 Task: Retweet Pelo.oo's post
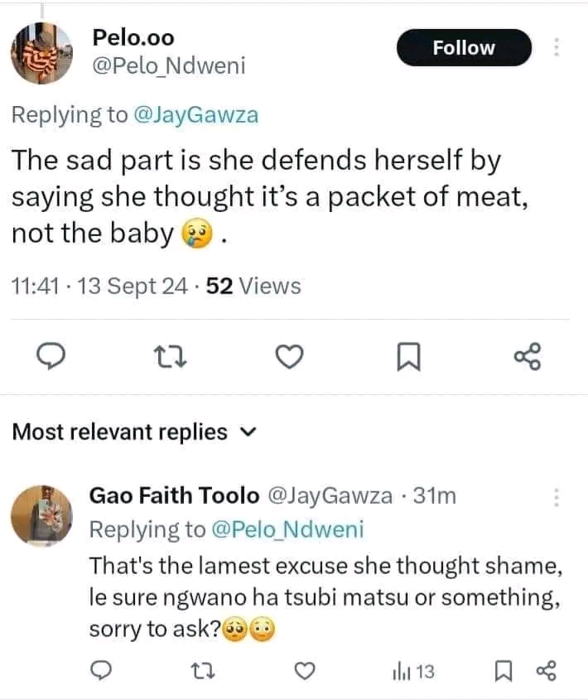pos(171,357)
